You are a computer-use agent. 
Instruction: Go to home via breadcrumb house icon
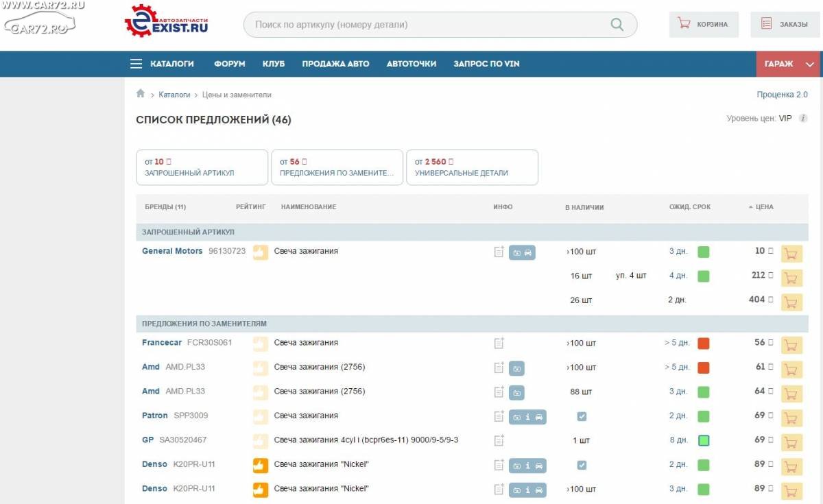[x=141, y=94]
